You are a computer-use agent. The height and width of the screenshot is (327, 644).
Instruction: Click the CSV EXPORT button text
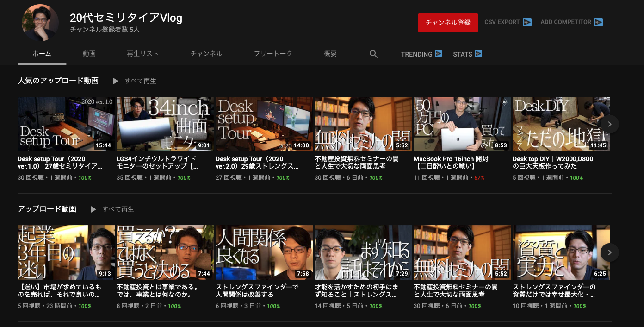(x=502, y=22)
